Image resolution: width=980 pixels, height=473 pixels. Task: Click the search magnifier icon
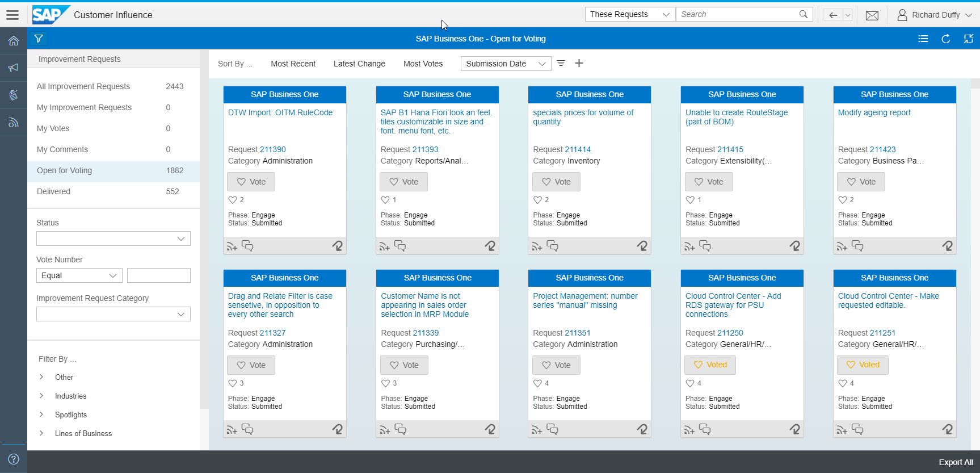[804, 14]
